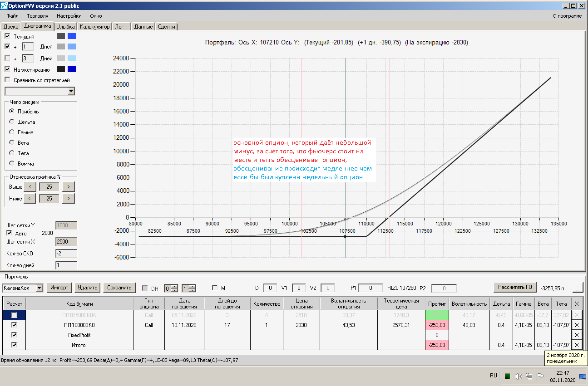Click the X column header icon
The image size is (588, 386).
coord(577,304)
